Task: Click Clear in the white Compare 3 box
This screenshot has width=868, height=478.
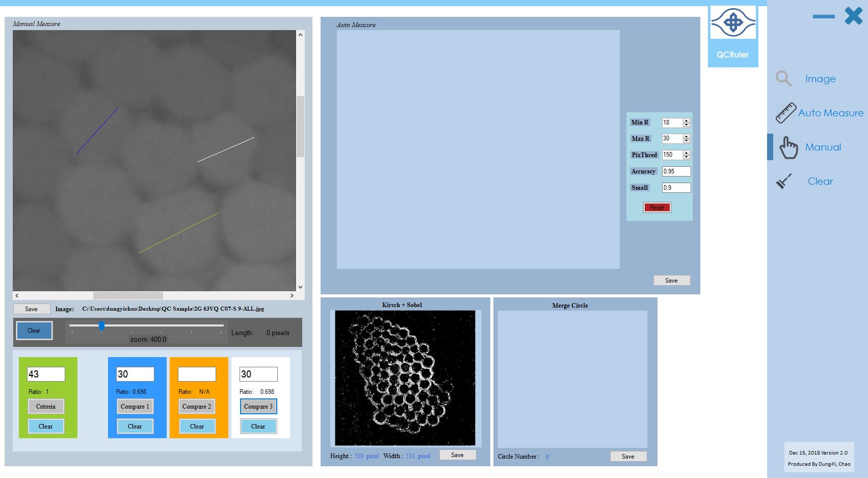Action: point(258,426)
